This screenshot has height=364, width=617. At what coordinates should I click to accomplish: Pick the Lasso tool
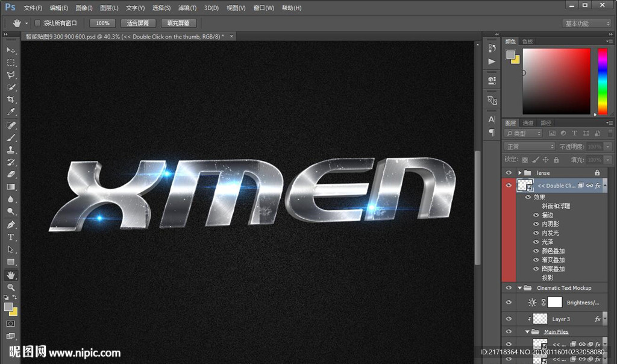pos(11,75)
